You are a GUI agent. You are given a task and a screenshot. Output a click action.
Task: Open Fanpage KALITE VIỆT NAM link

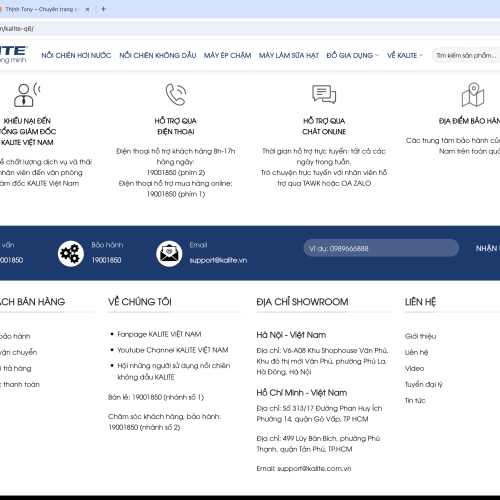tap(159, 334)
